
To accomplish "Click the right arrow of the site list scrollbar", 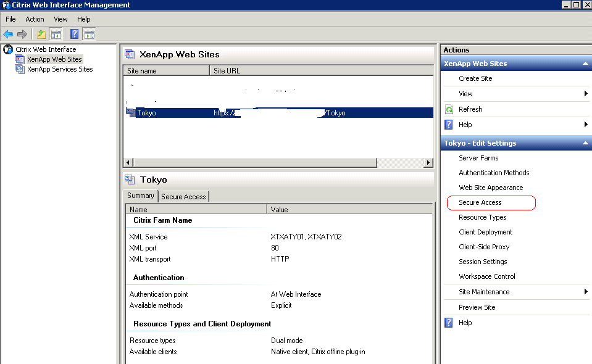I will (428, 163).
